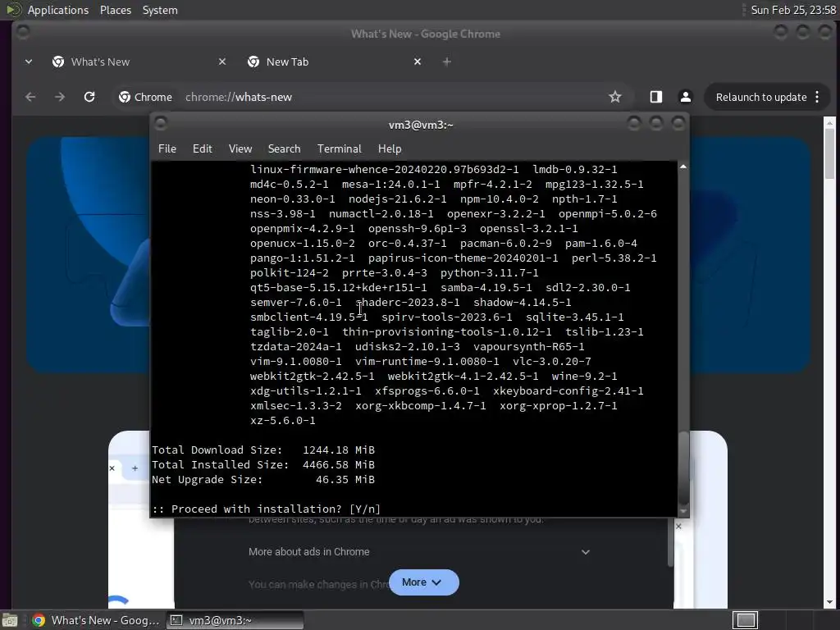Click the show desktop icon in taskbar
Screen dimensions: 840x630
click(10, 620)
